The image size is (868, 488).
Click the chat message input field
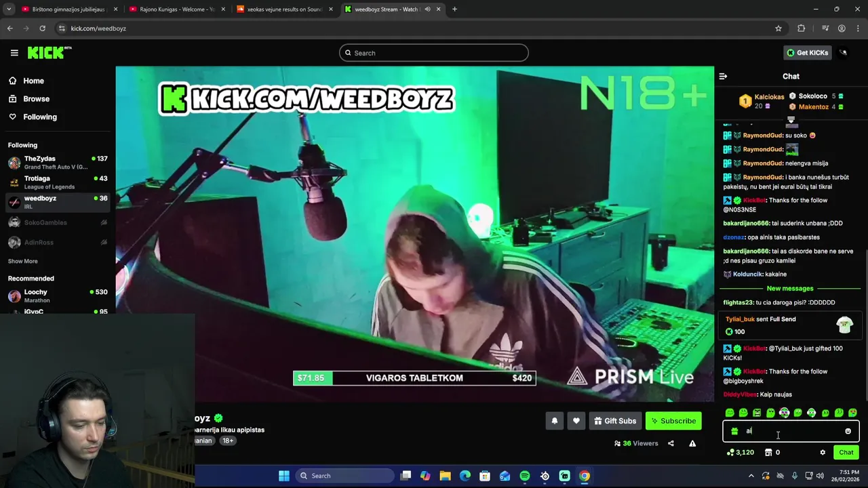click(x=791, y=431)
